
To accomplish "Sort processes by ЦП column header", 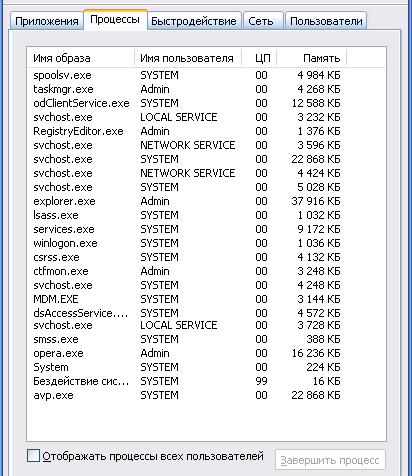I will [x=259, y=58].
